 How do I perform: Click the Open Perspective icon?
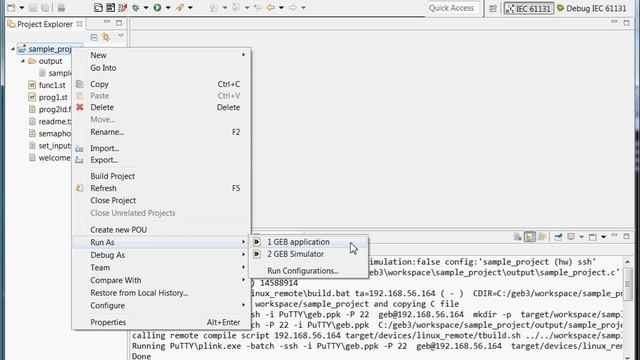point(493,8)
